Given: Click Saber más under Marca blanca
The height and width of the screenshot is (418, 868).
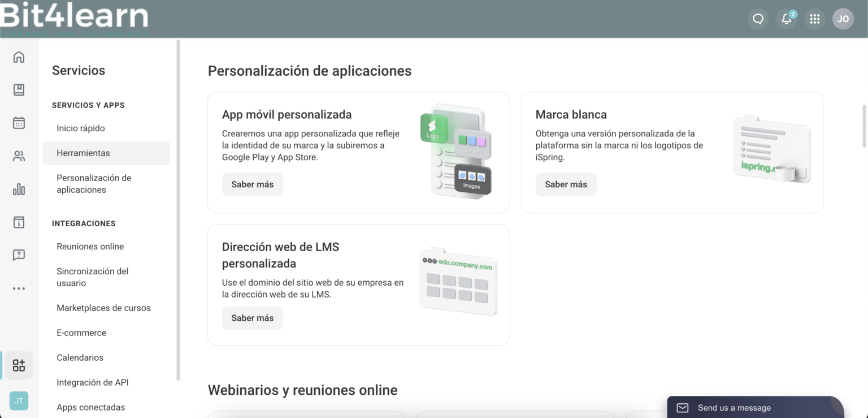Looking at the screenshot, I should [x=566, y=184].
